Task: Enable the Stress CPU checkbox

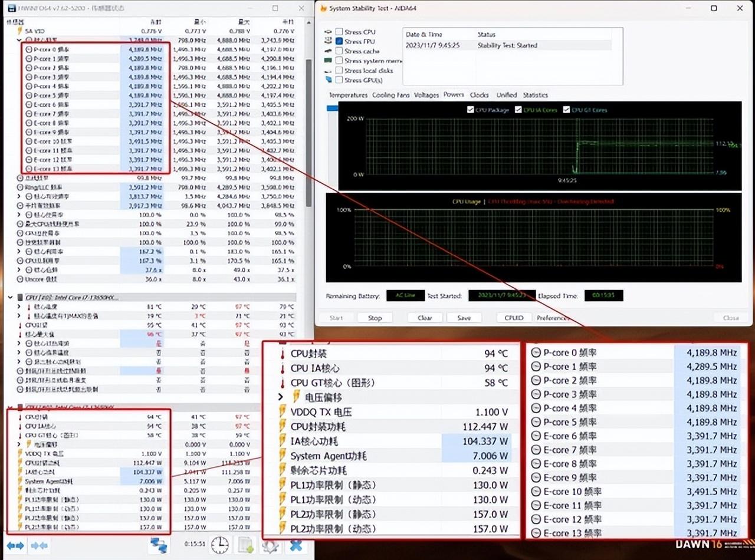Action: [x=339, y=32]
